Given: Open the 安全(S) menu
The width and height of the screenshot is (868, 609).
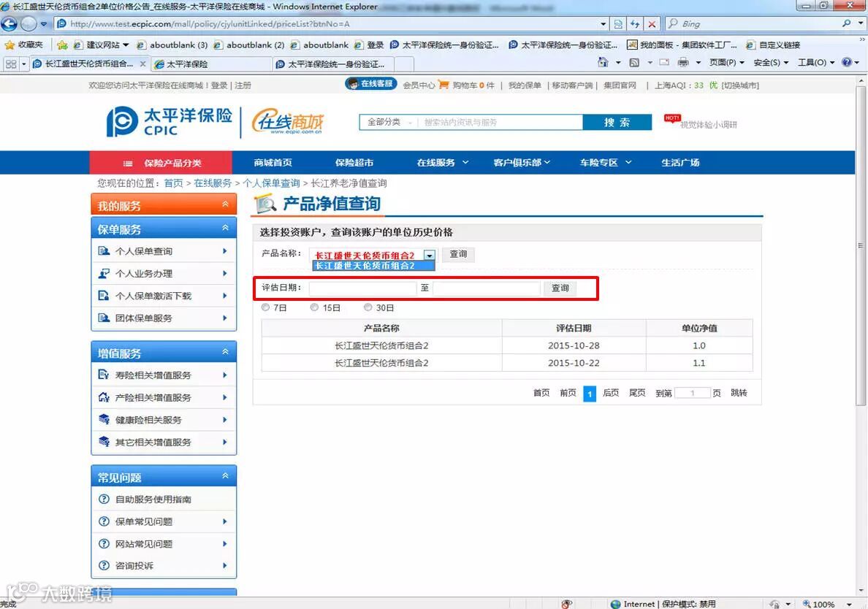Looking at the screenshot, I should coord(771,63).
